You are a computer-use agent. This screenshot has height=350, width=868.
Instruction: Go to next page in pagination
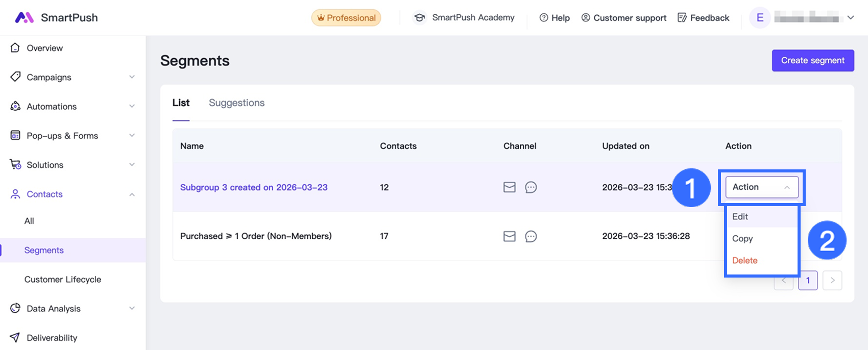click(x=832, y=280)
